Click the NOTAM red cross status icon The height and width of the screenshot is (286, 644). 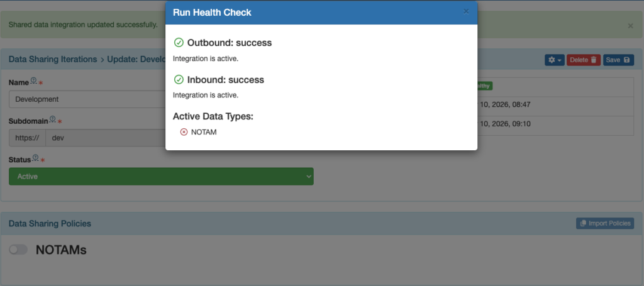184,132
